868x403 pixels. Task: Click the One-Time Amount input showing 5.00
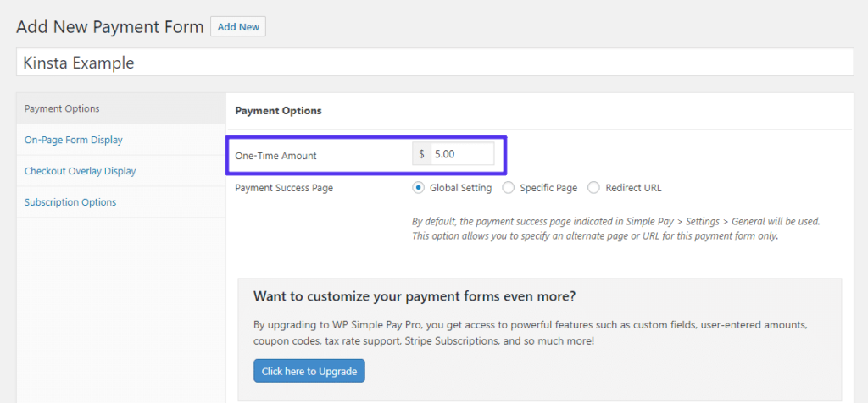click(x=462, y=156)
